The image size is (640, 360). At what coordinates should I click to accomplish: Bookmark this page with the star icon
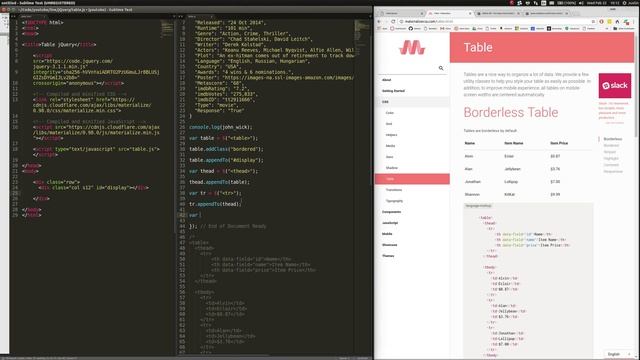click(593, 21)
